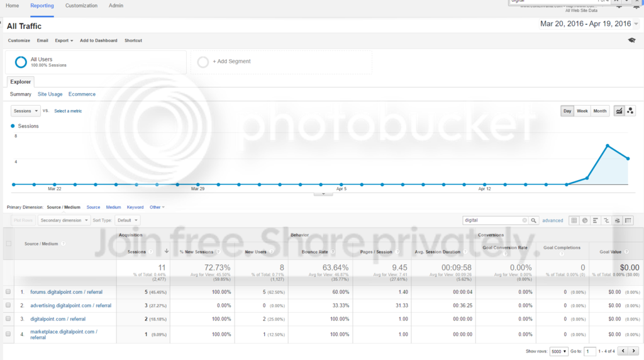Toggle chart granularity to Week
The height and width of the screenshot is (360, 644).
tap(582, 111)
